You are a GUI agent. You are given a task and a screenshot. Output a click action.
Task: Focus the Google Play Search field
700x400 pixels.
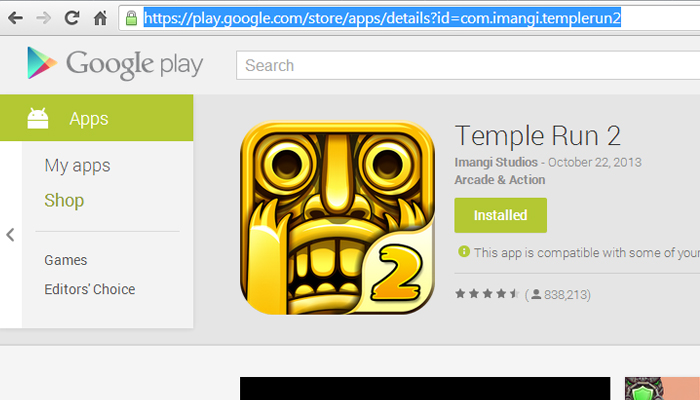(468, 65)
